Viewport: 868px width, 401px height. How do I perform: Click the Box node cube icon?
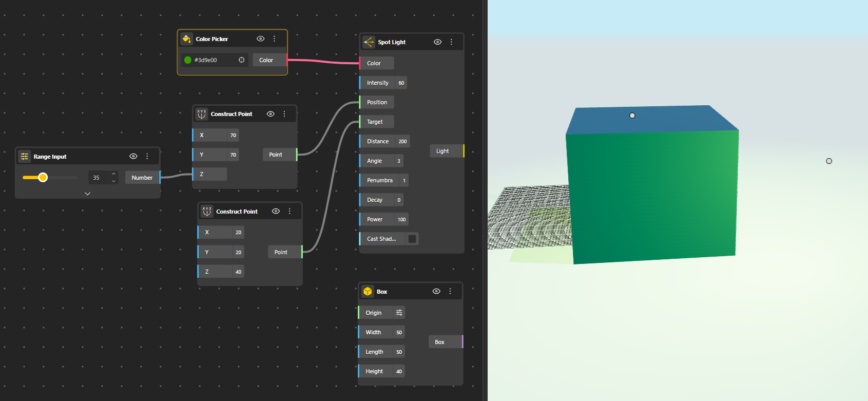tap(368, 292)
